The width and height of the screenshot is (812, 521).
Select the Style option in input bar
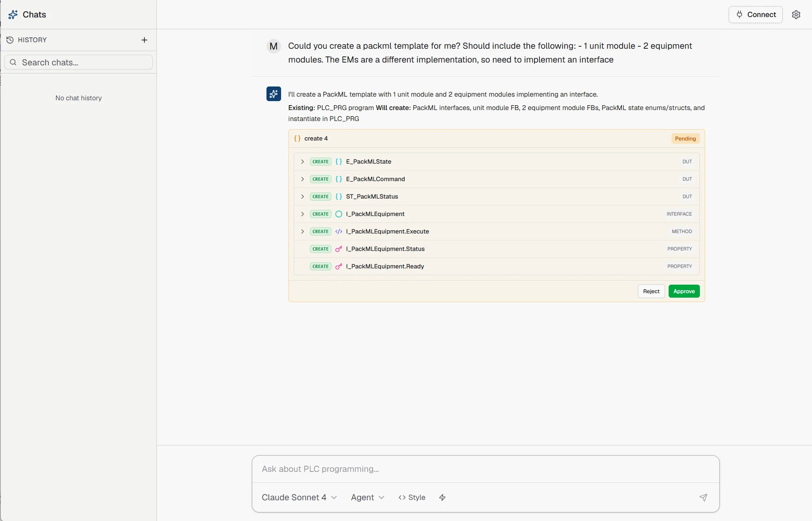[x=412, y=497]
